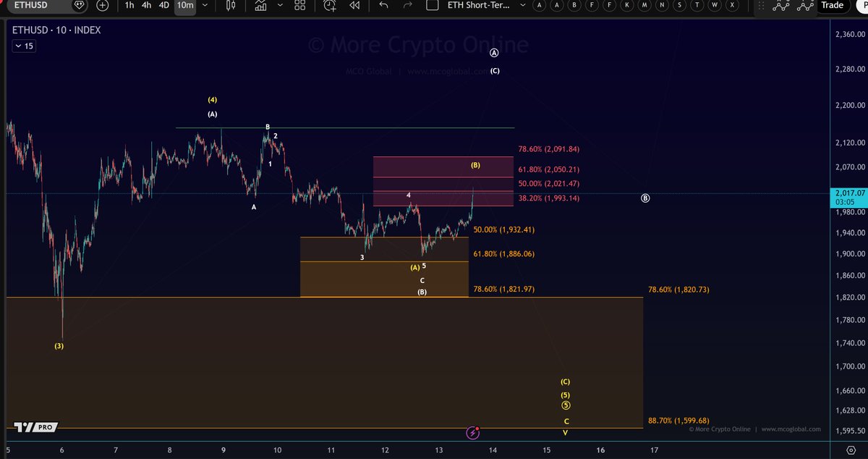This screenshot has height=459, width=868.
Task: Select the M quick drawing button
Action: (644, 5)
